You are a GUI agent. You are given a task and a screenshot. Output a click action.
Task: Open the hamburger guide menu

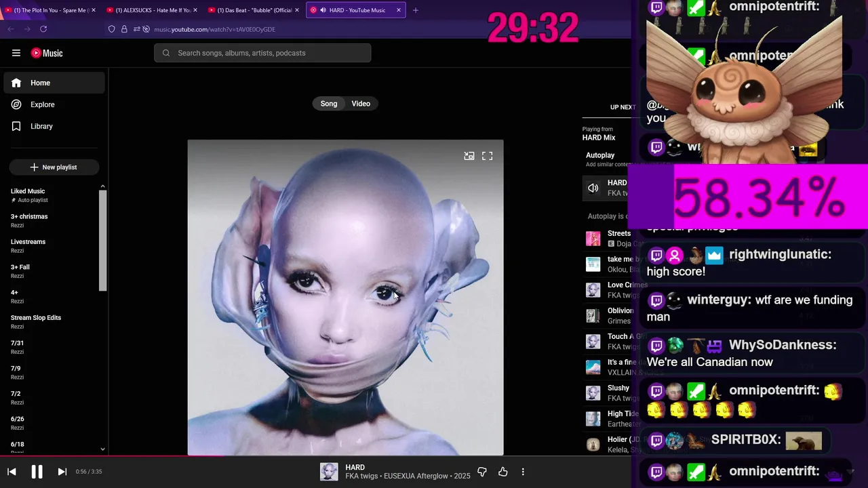click(x=16, y=53)
